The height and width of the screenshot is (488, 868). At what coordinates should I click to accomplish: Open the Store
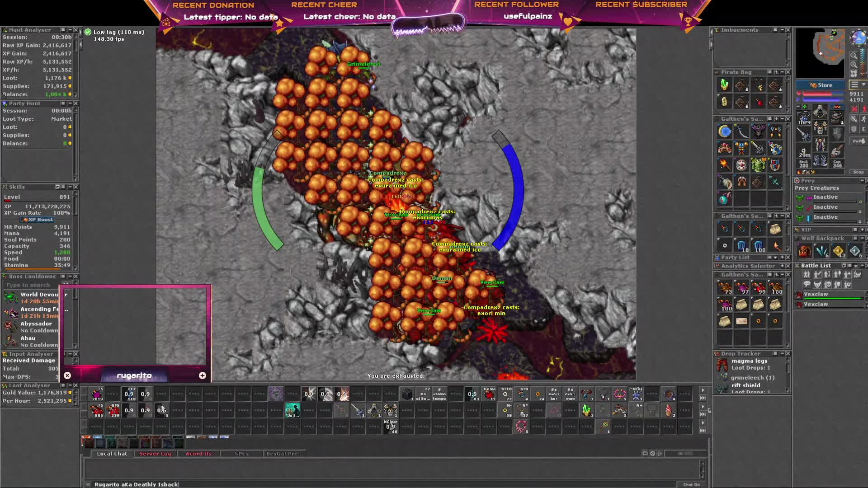tap(821, 85)
